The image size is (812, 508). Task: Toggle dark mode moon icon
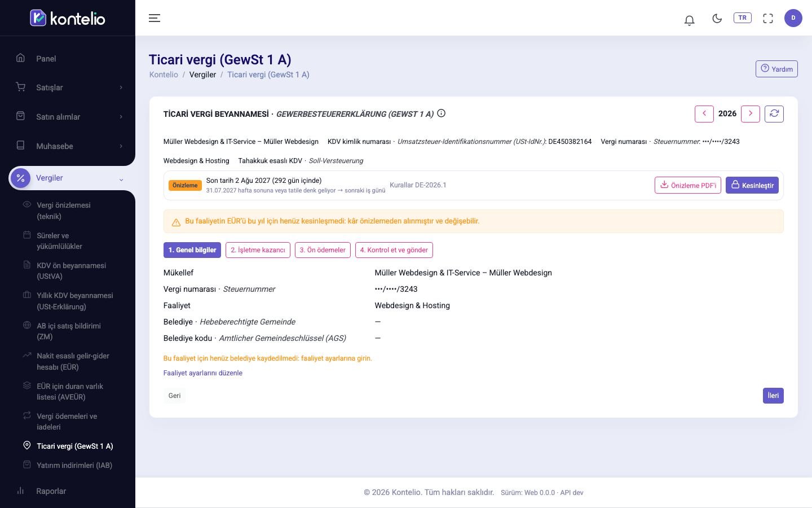tap(717, 19)
